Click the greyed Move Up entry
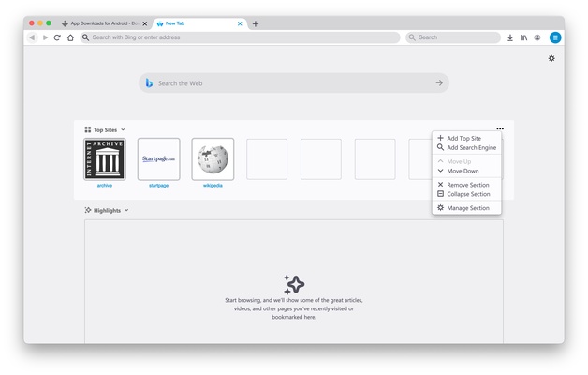588x375 pixels. 466,161
